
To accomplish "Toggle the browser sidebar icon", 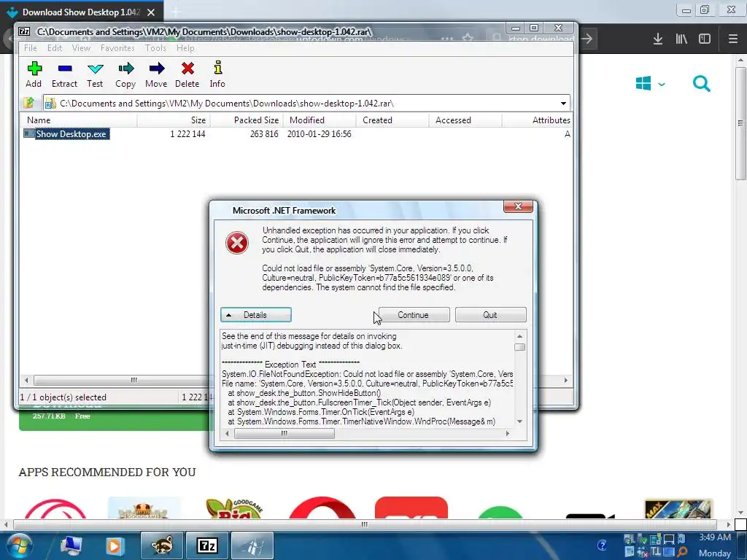I will tap(705, 39).
